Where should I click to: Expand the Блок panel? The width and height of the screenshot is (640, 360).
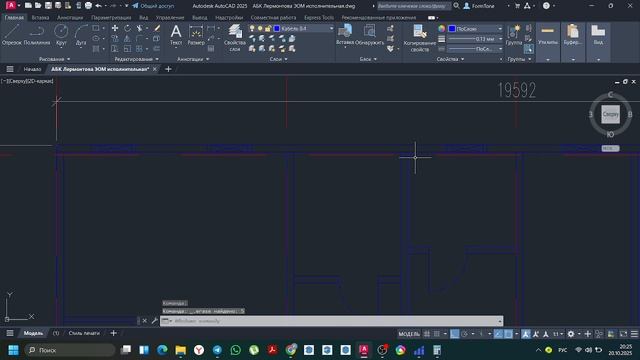pyautogui.click(x=368, y=59)
